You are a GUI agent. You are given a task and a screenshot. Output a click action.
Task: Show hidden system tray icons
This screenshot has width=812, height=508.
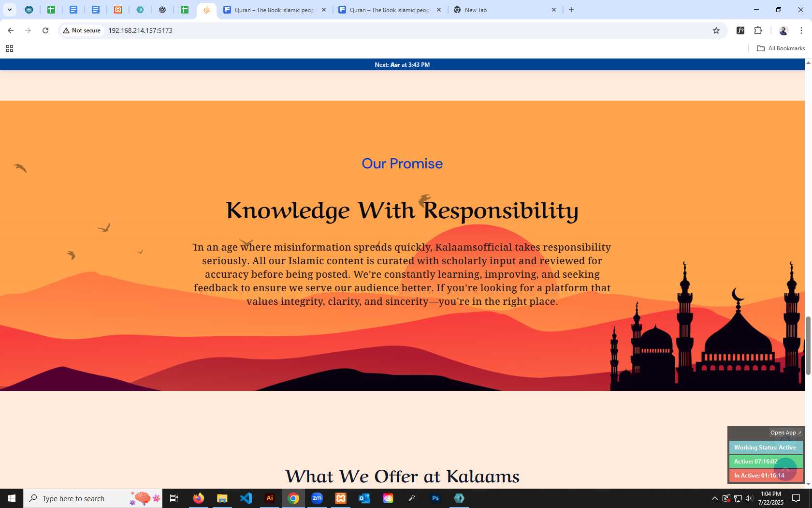[715, 498]
